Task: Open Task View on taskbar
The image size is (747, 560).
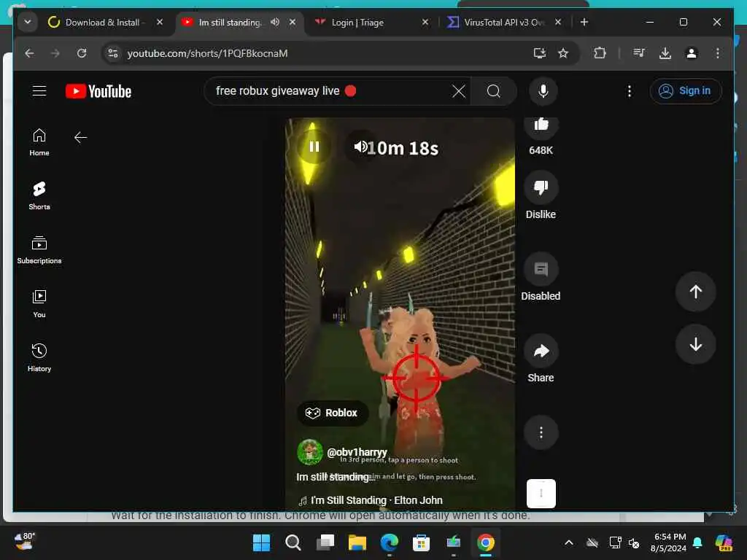Action: tap(325, 542)
